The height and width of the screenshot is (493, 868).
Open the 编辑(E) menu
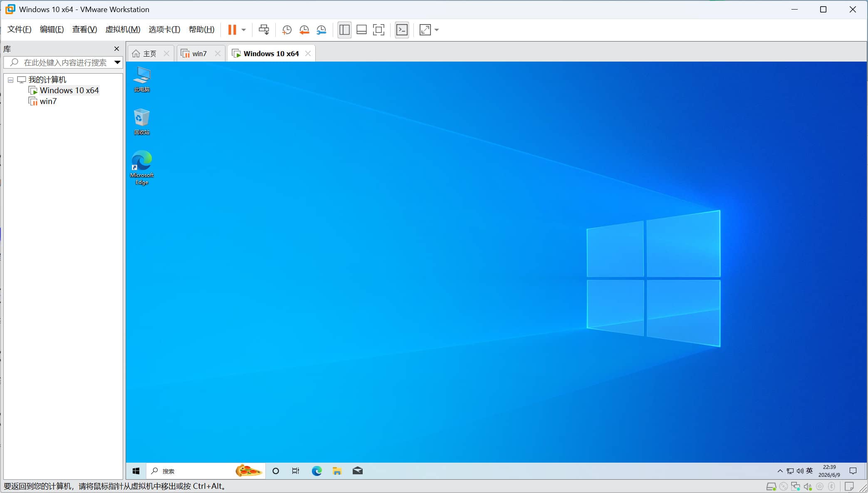[52, 29]
